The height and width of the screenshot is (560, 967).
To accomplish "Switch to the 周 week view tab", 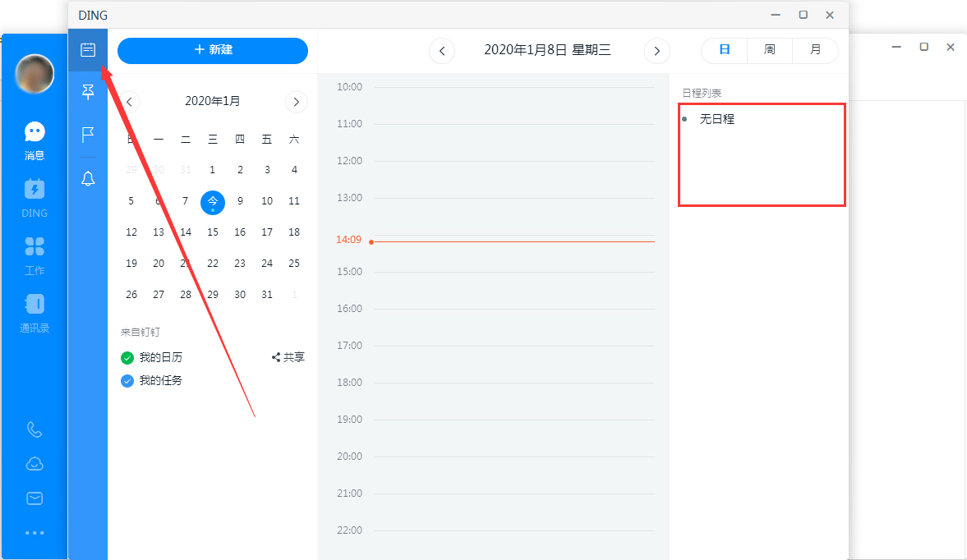I will [x=769, y=49].
